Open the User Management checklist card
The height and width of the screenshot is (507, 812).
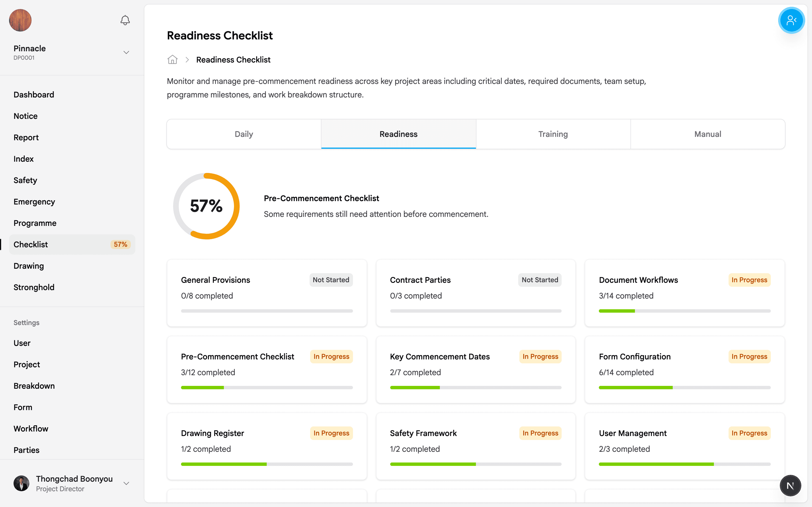pyautogui.click(x=685, y=446)
